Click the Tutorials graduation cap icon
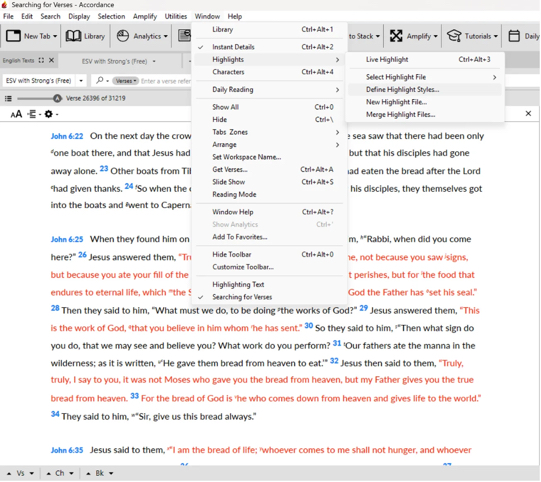Image resolution: width=541 pixels, height=482 pixels. (x=454, y=36)
